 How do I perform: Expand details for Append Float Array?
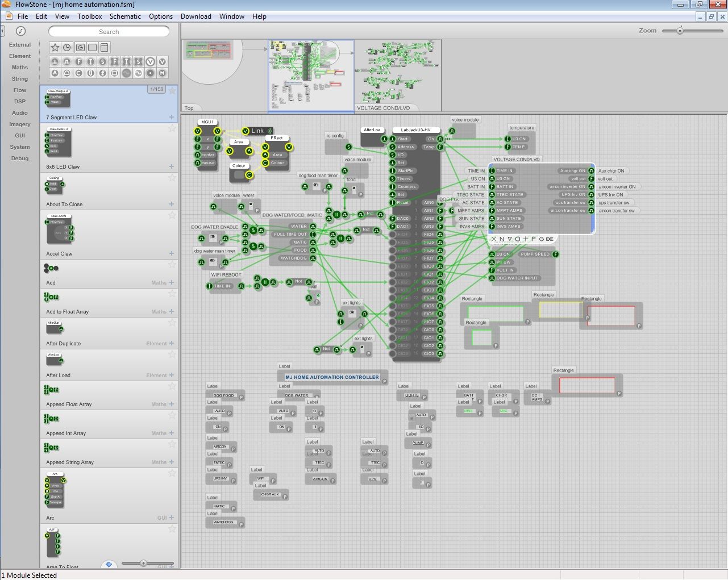(172, 404)
